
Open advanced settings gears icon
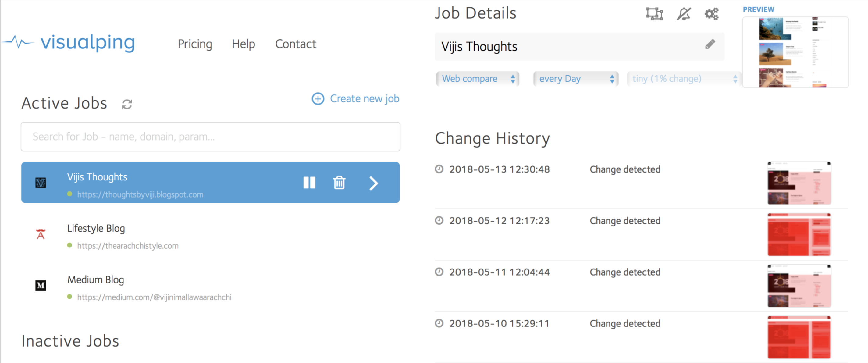[712, 14]
